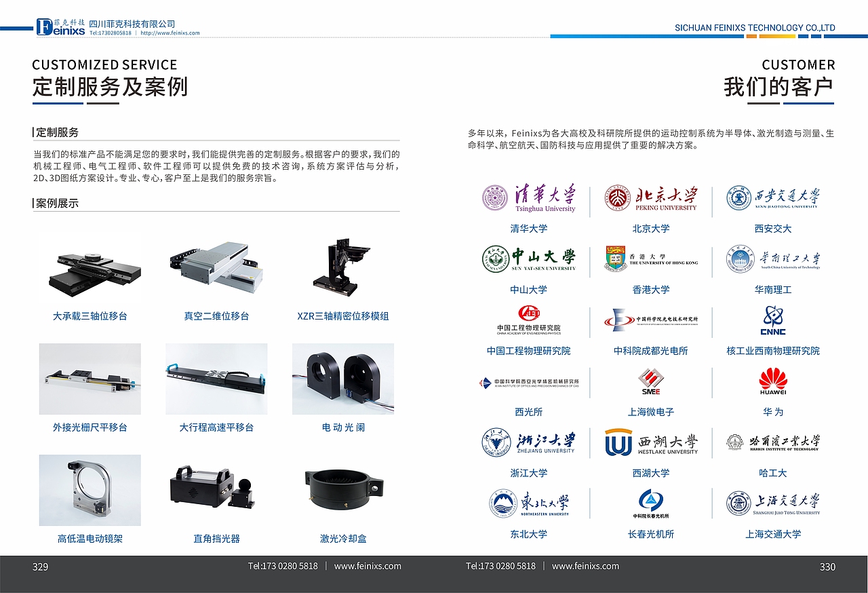Viewport: 868px width, 593px height.
Task: Click the 长春光机所 caption
Action: pyautogui.click(x=651, y=534)
